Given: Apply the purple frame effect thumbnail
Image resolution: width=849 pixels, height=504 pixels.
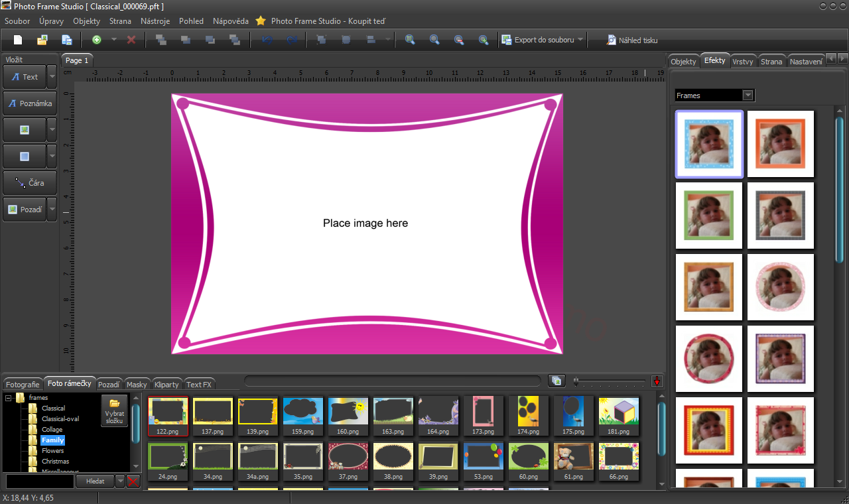Looking at the screenshot, I should tap(781, 359).
